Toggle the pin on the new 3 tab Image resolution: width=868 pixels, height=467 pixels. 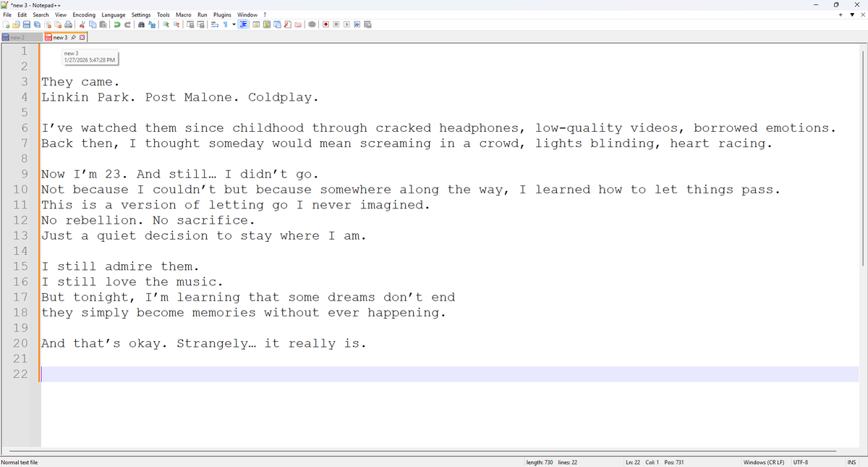pos(74,37)
